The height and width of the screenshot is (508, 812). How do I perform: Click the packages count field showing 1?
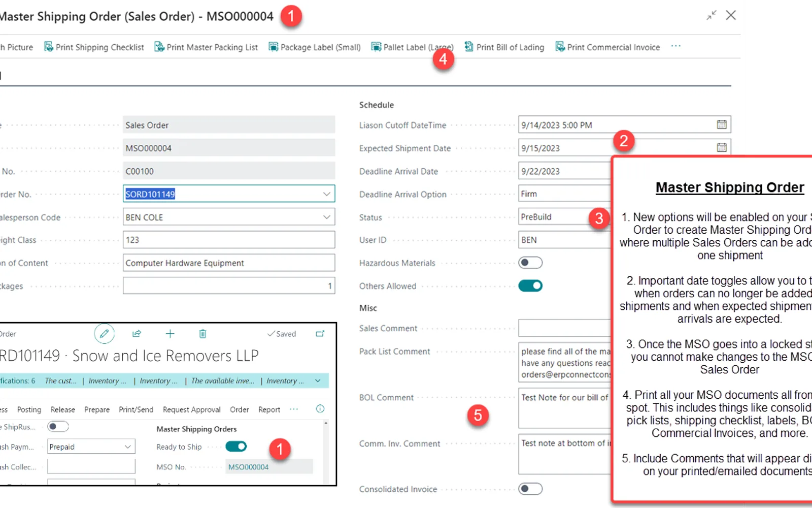point(229,285)
